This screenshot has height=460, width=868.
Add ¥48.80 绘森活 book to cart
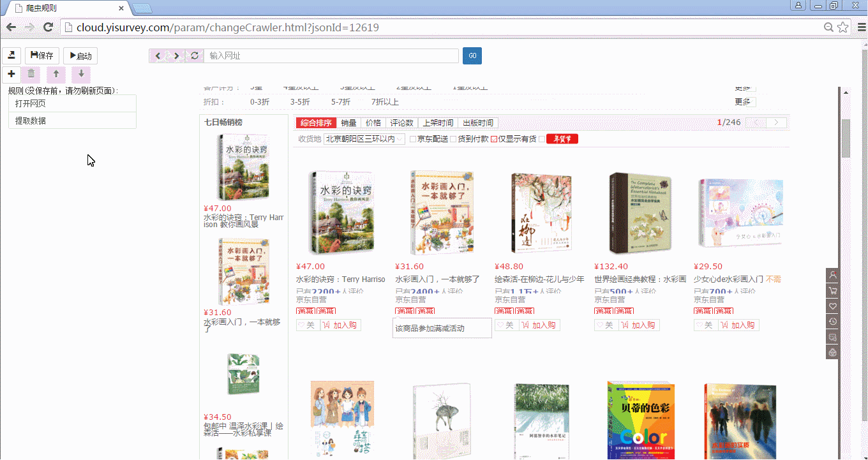pyautogui.click(x=539, y=325)
